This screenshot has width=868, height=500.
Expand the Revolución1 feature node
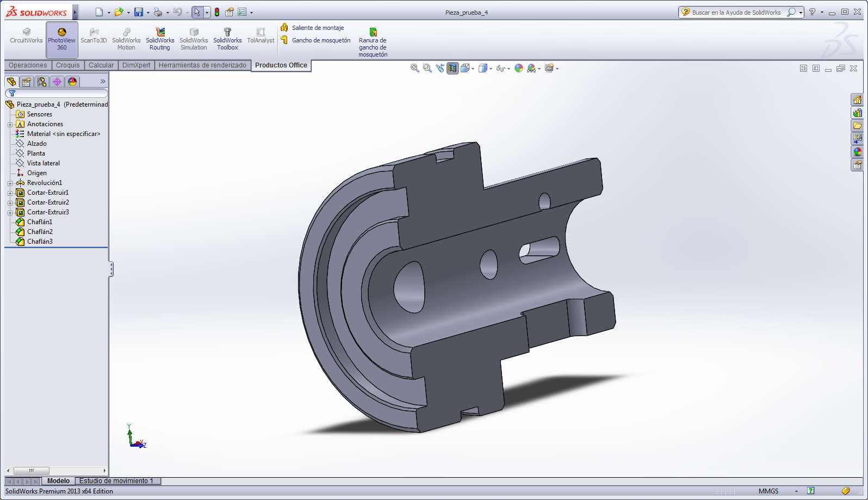pos(10,183)
